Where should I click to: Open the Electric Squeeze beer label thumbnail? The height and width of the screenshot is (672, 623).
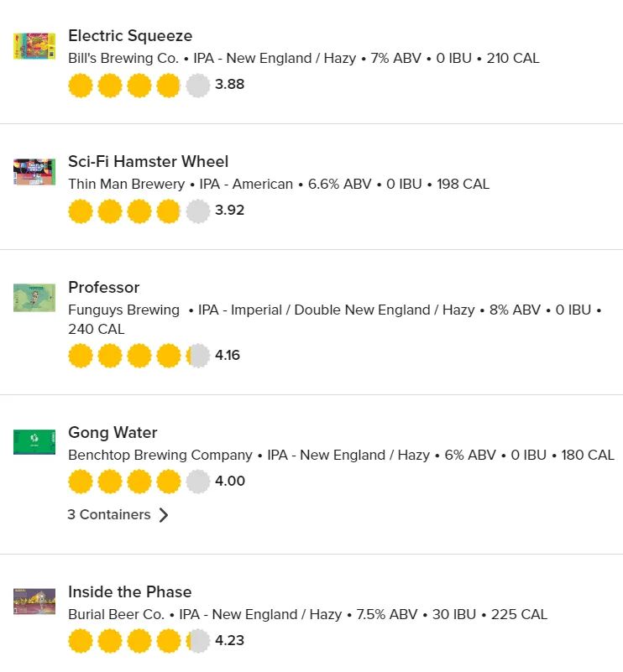point(34,46)
